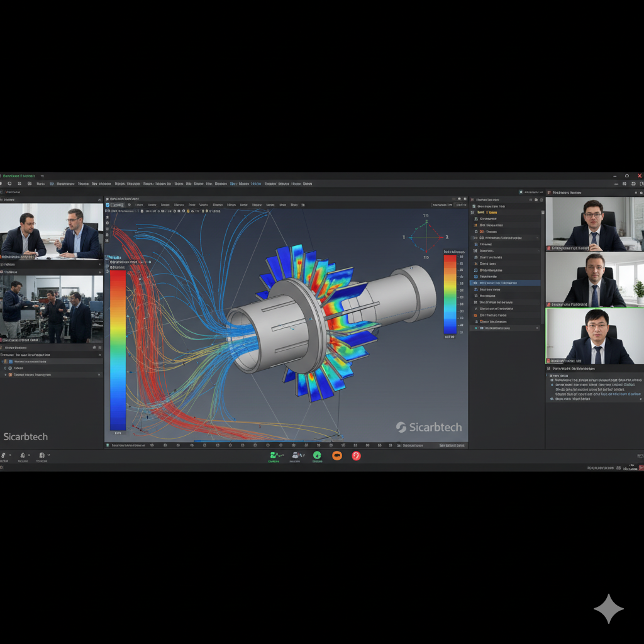Viewport: 644px width, 644px height.
Task: Switch to the active document tab above the viewport
Action: (117, 204)
